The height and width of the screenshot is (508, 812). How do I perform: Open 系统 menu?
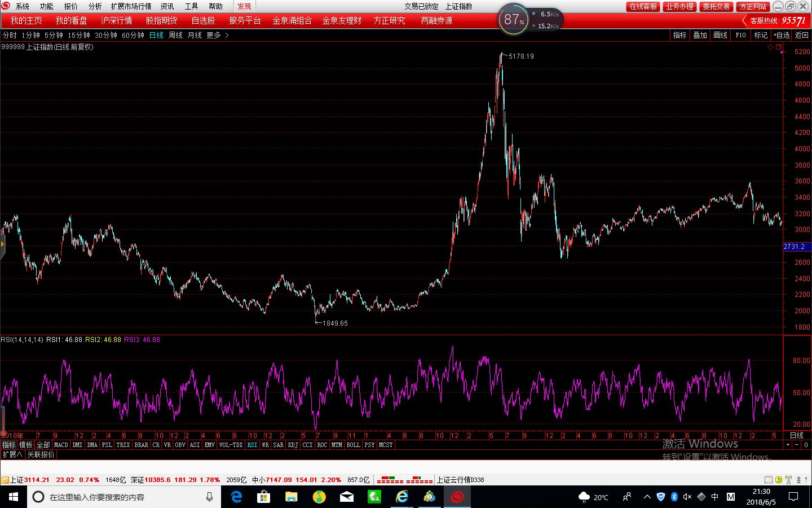(x=23, y=6)
